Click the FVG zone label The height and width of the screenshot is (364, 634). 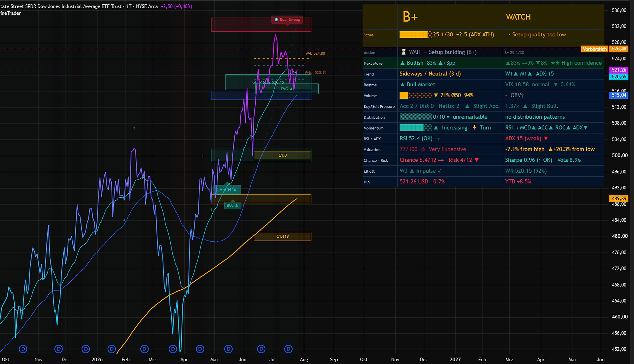(x=286, y=89)
